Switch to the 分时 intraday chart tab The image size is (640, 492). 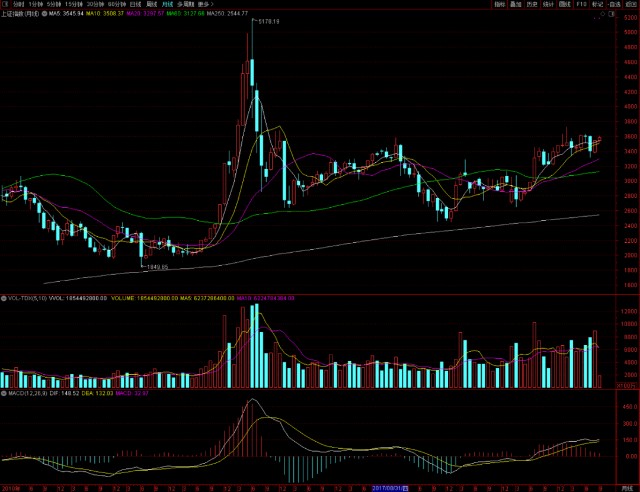coord(19,4)
